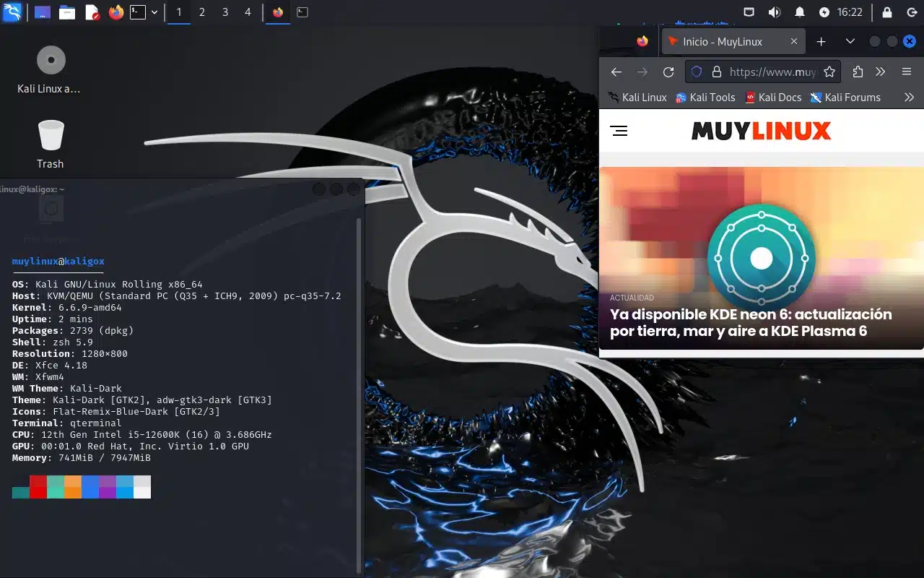
Task: Launch Firefox from the panel launcher
Action: tap(116, 12)
